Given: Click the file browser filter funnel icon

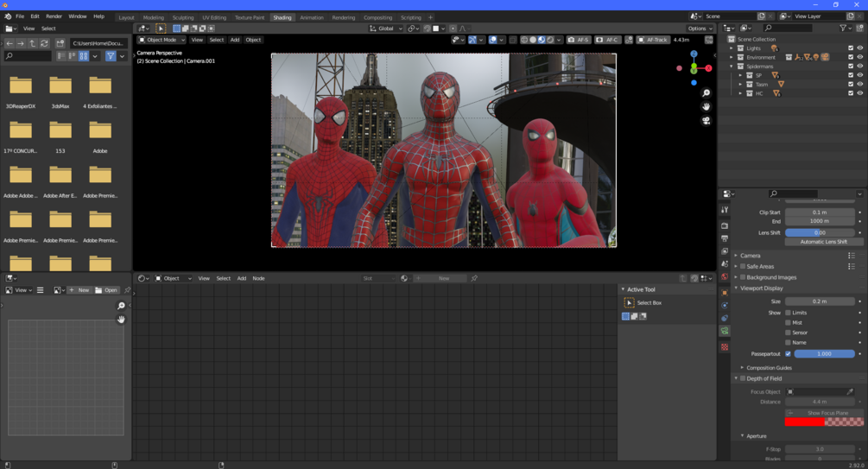Looking at the screenshot, I should (111, 56).
